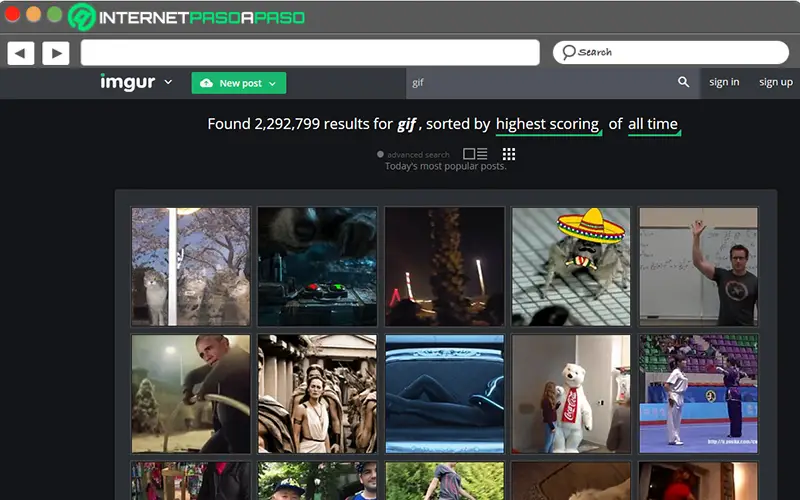Click the red close window button
This screenshot has width=800, height=500.
pos(12,14)
